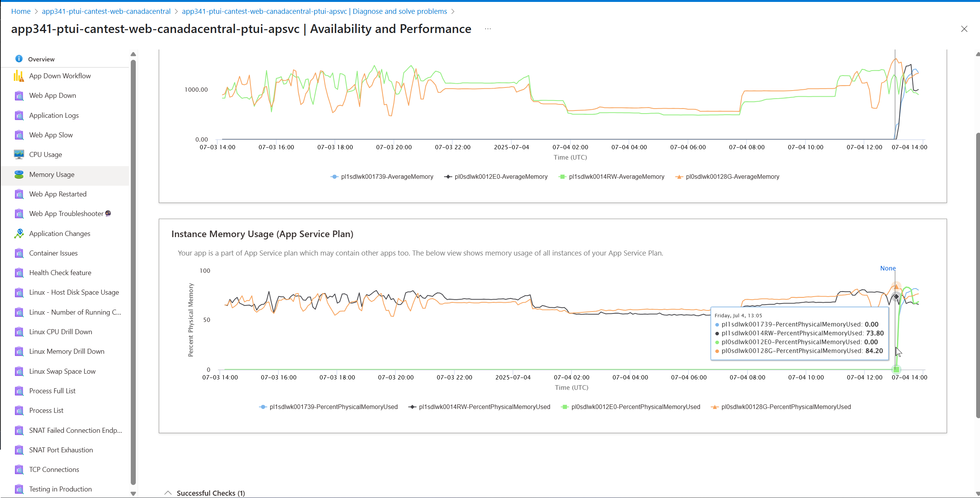Click the CPU Usage monitor icon
The image size is (980, 498).
(x=19, y=155)
